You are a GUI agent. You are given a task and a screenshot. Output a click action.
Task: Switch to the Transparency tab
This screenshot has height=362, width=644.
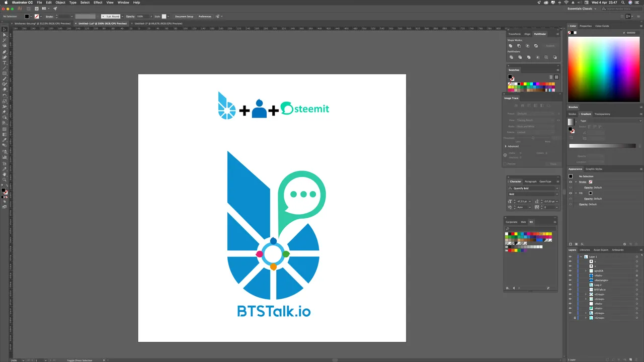coord(602,114)
